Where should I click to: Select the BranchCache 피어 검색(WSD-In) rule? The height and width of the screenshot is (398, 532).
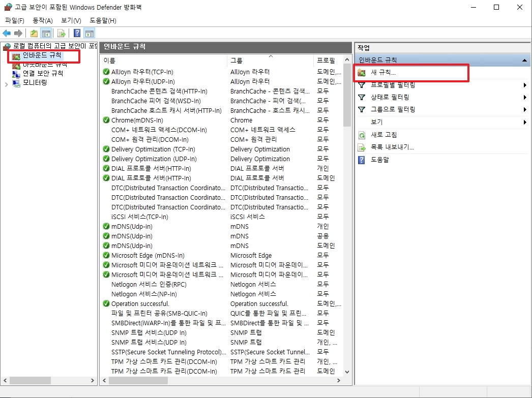coord(156,101)
